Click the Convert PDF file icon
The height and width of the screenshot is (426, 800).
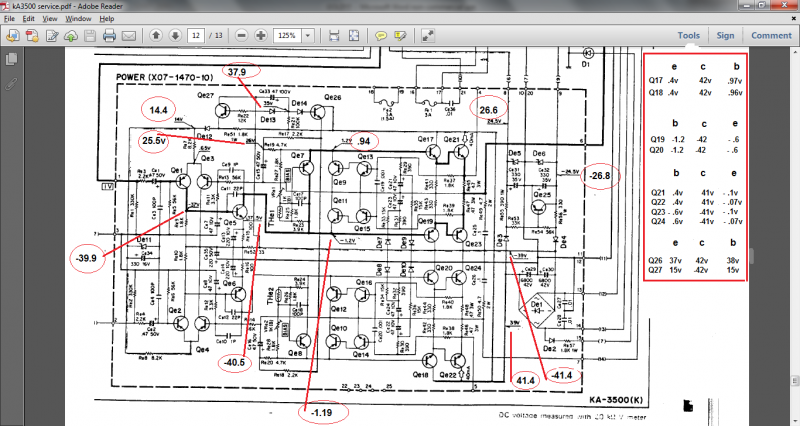pos(32,36)
